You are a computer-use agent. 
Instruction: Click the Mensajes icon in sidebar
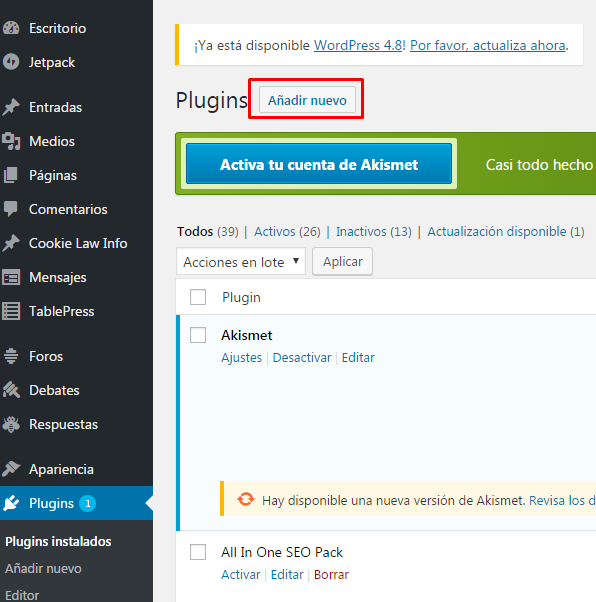11,277
